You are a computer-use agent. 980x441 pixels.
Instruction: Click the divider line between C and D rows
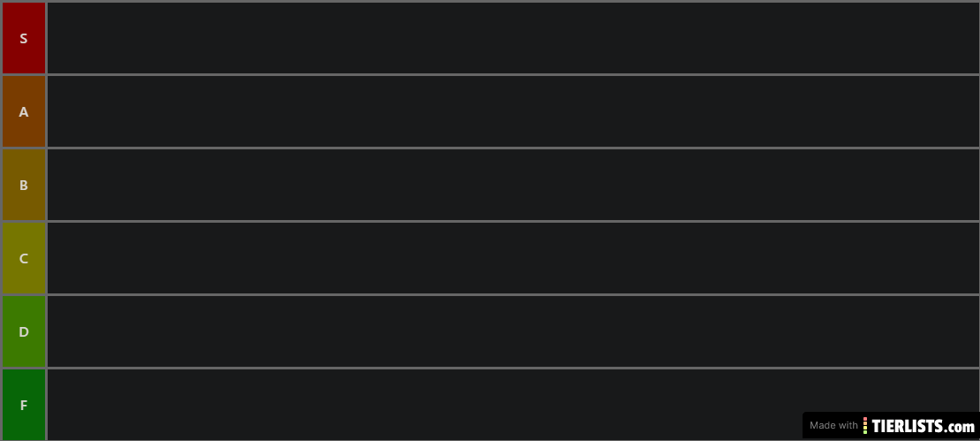coord(490,294)
